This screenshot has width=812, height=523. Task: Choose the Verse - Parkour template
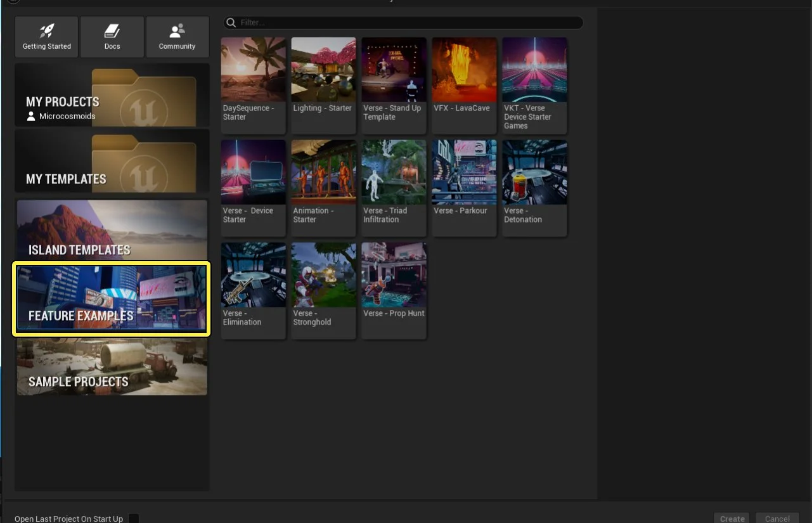click(464, 188)
